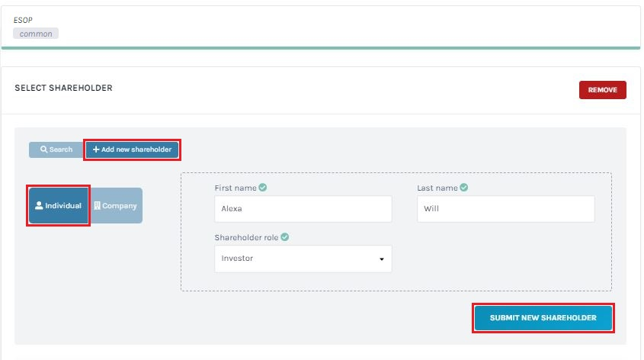Remove the selected shareholder section
Image resolution: width=644 pixels, height=360 pixels.
603,90
